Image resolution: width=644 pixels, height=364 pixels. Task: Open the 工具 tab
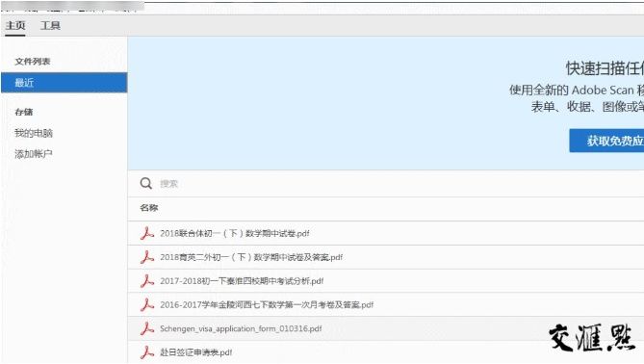pyautogui.click(x=50, y=25)
